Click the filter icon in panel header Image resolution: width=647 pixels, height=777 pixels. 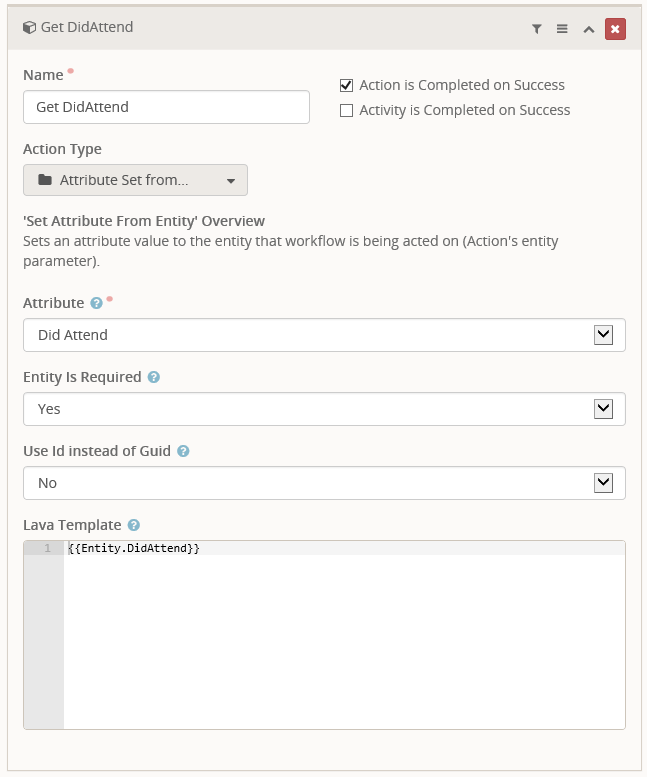(x=536, y=29)
